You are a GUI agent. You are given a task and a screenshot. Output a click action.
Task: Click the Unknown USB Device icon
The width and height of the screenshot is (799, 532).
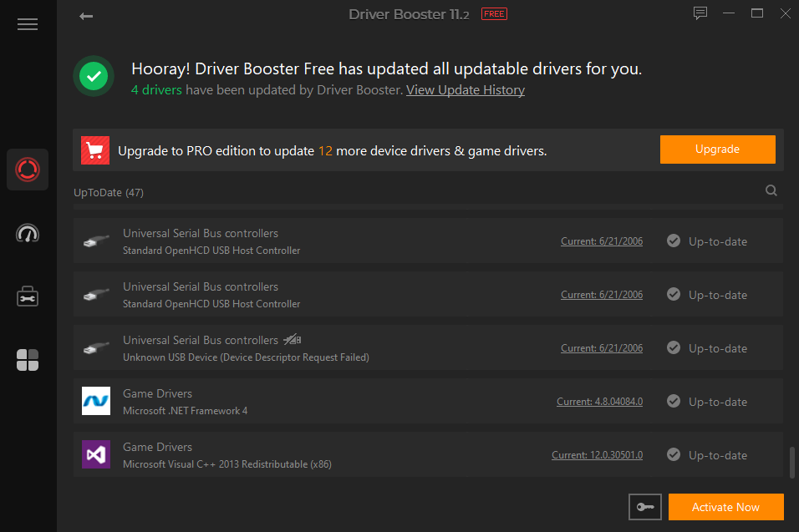(96, 347)
